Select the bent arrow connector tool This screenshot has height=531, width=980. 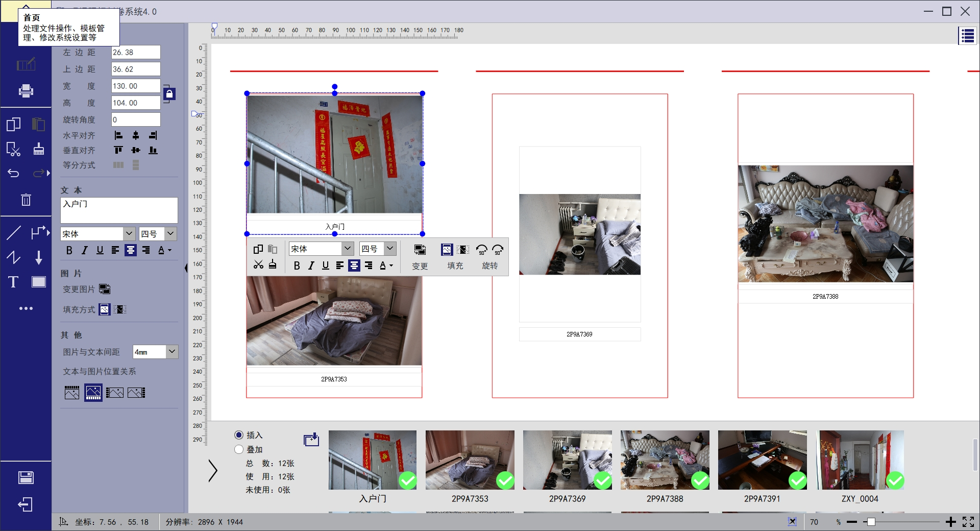tap(38, 233)
